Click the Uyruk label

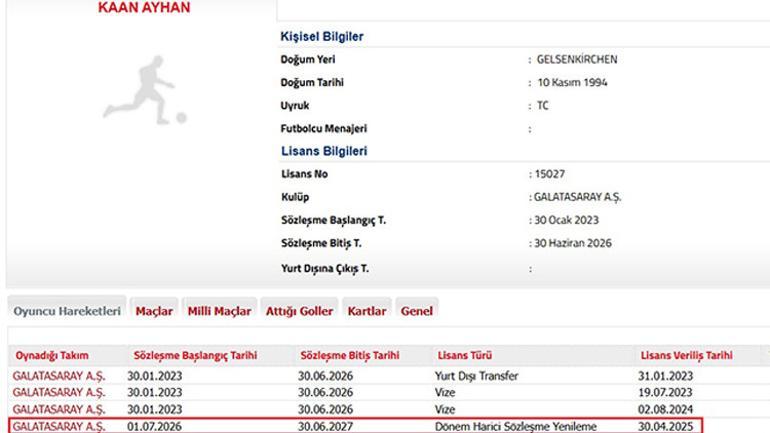coord(295,106)
